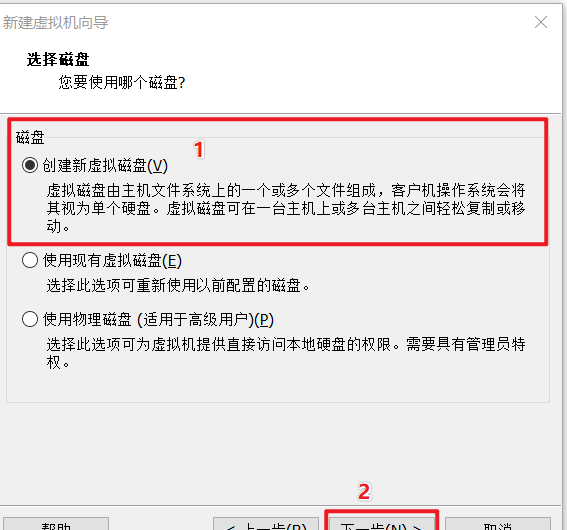Screen dimensions: 567x530
Task: Click the description starting 虚拟磁盘由主机文件系统
Action: (x=286, y=208)
